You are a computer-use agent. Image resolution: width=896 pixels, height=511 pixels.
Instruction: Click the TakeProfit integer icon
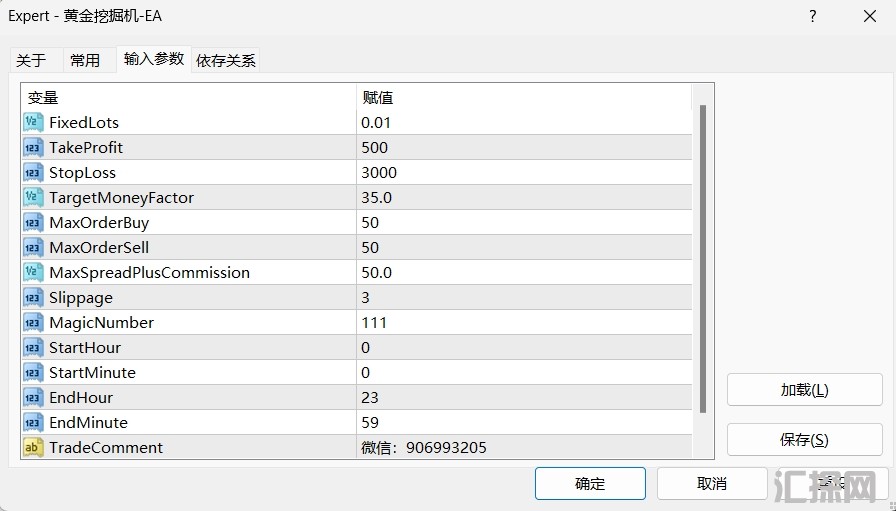[33, 147]
